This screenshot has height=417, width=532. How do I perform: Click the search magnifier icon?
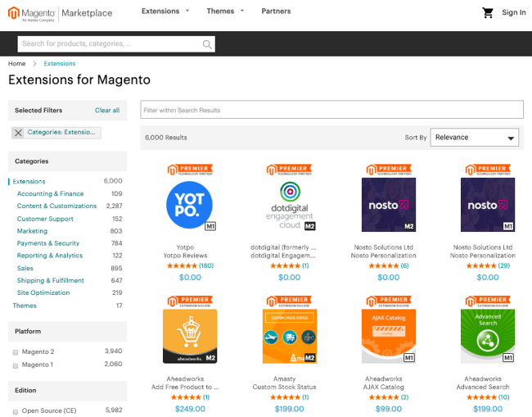208,44
